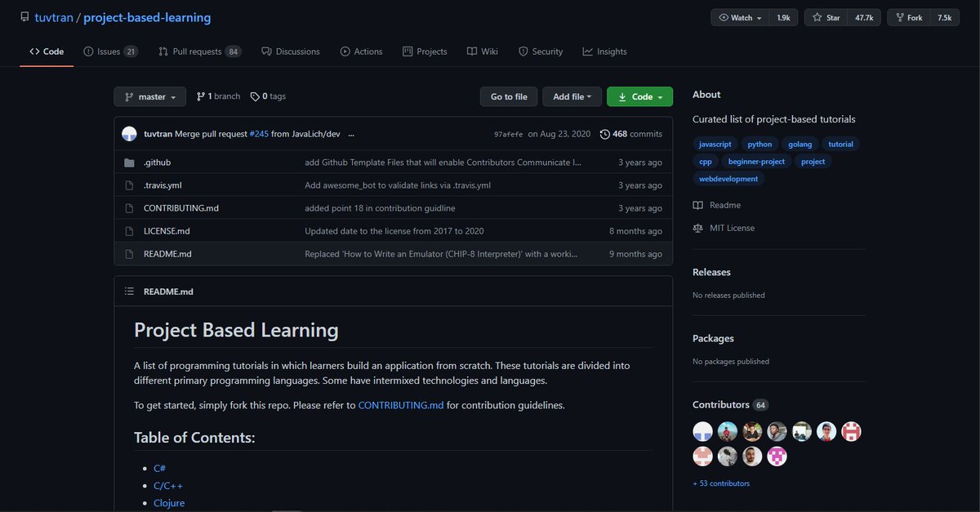
Task: Open the Insights tab
Action: pyautogui.click(x=604, y=51)
